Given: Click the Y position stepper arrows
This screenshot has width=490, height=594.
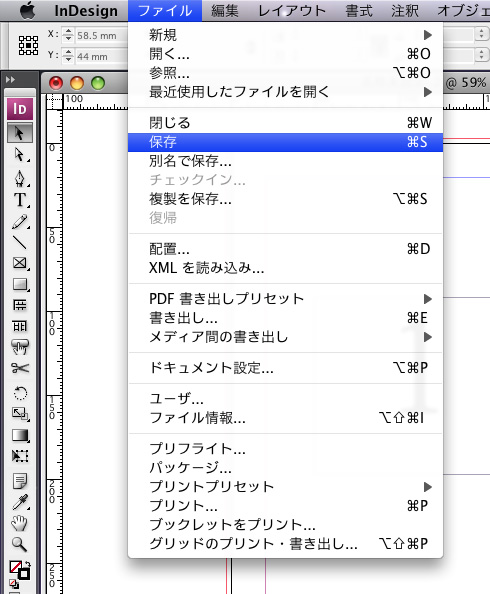Looking at the screenshot, I should click(x=68, y=56).
